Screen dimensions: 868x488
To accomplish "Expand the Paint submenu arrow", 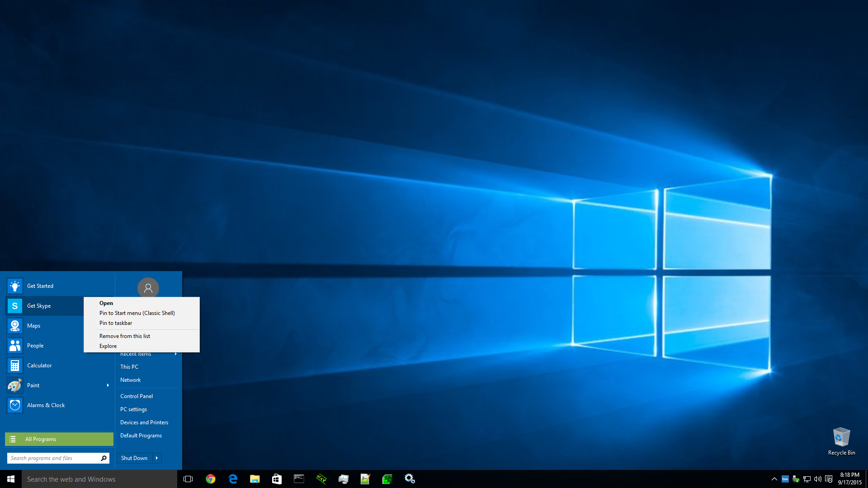I will 108,385.
